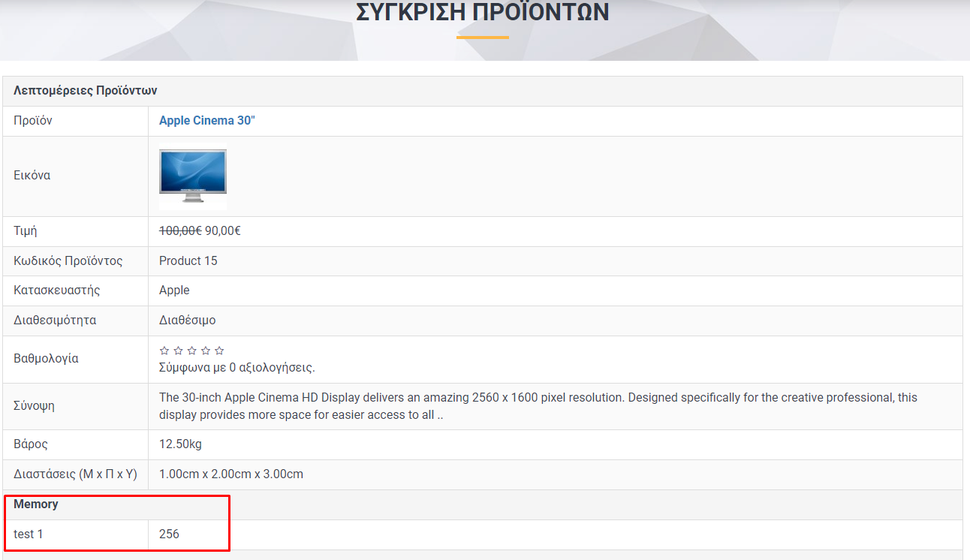Screen dimensions: 970x560
Task: Select the 30-inch Apple Cinema summary text
Action: coord(538,406)
